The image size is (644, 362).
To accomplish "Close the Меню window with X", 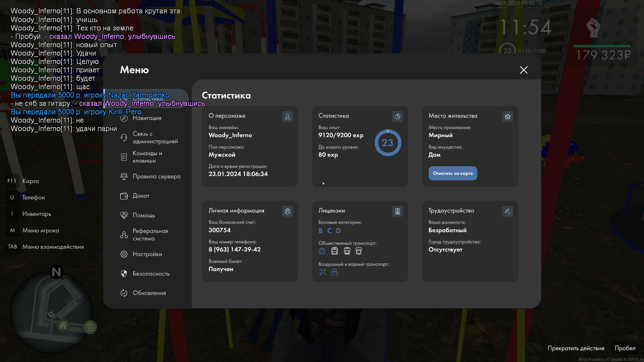I will (524, 70).
